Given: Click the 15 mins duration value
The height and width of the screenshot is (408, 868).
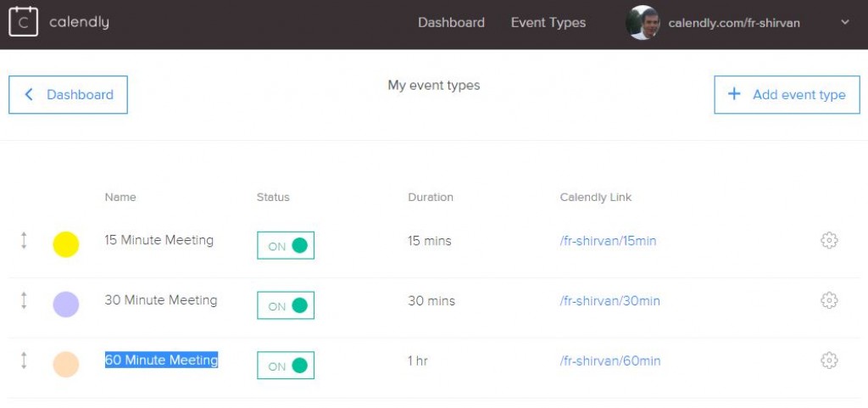Looking at the screenshot, I should click(x=430, y=241).
